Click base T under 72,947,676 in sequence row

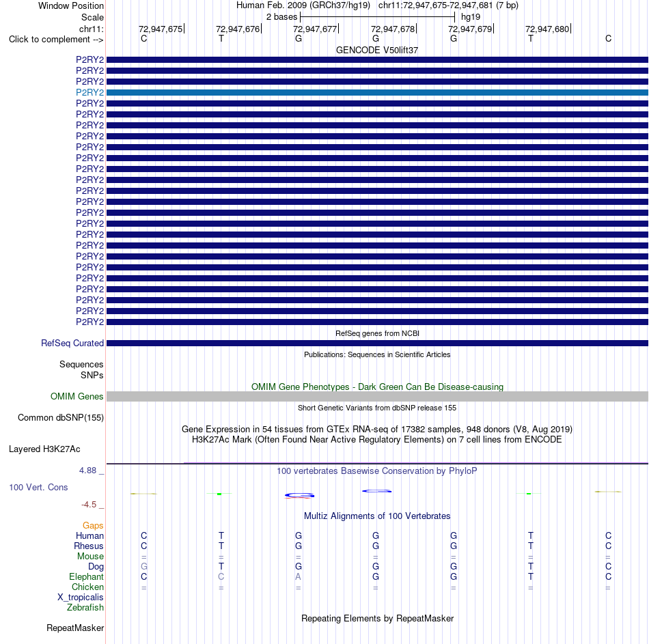(221, 38)
